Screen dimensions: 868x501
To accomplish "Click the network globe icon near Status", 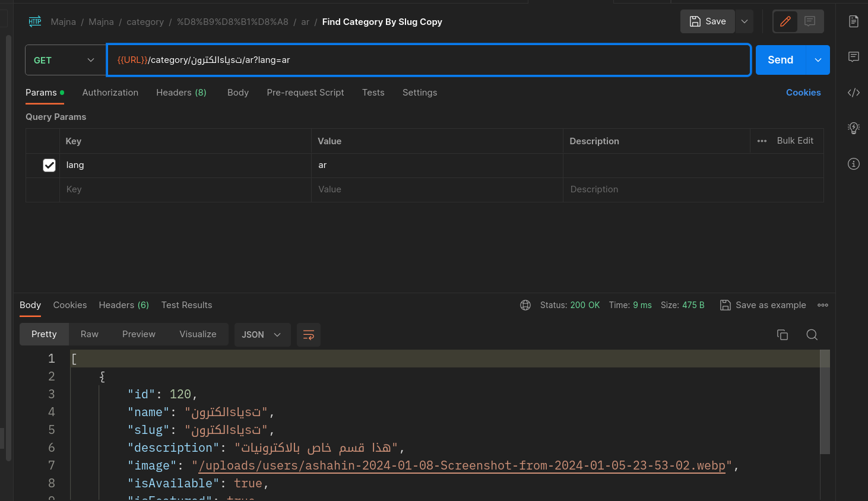I will [x=525, y=305].
